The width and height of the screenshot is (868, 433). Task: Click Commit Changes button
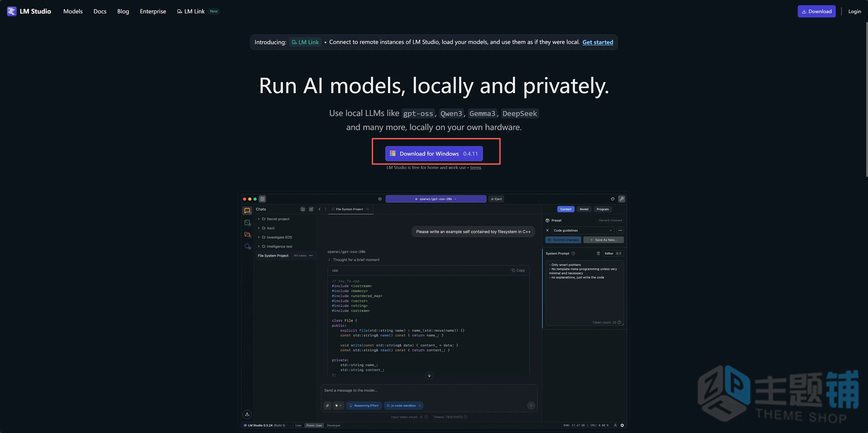click(x=563, y=240)
